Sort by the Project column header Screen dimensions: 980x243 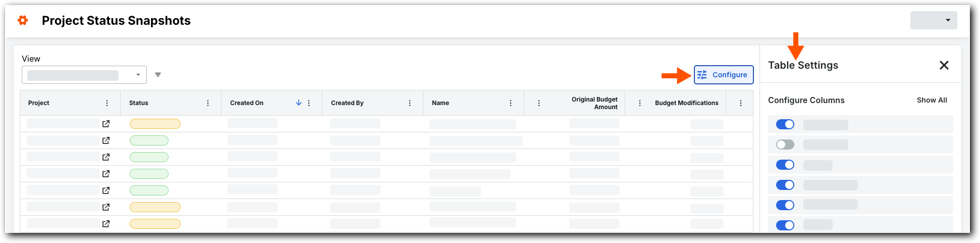(39, 103)
